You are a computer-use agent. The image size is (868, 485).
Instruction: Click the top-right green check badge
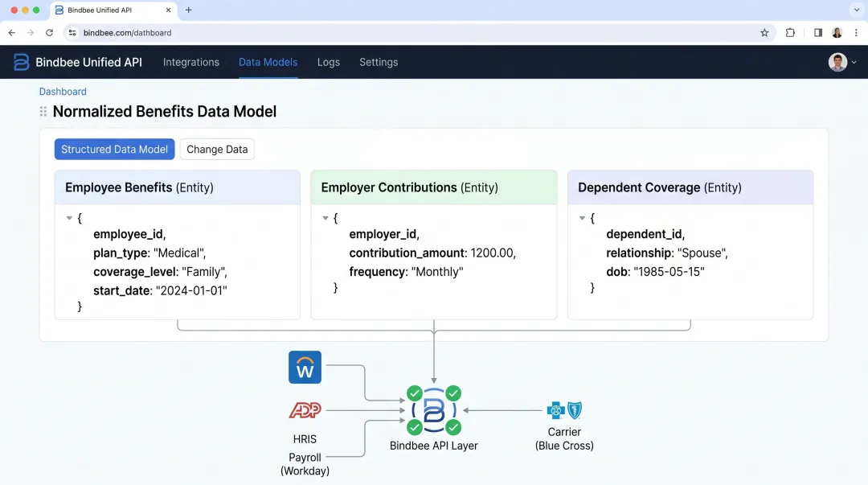(453, 393)
